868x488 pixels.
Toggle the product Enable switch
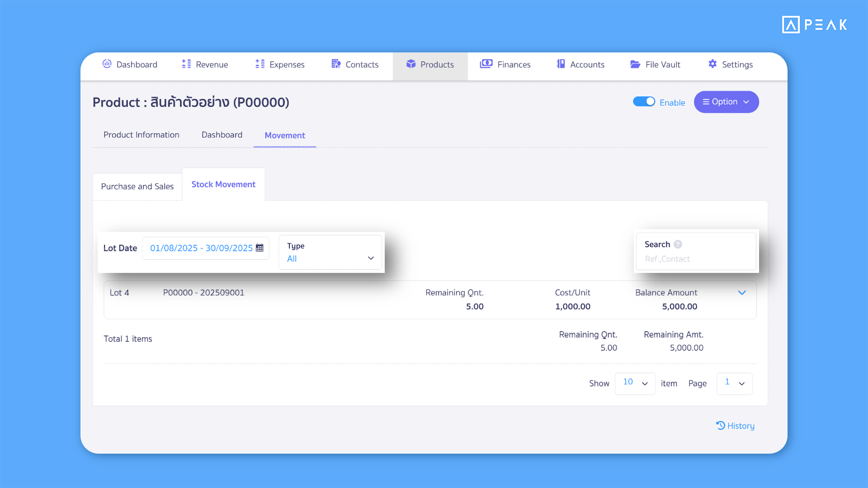[x=644, y=102]
